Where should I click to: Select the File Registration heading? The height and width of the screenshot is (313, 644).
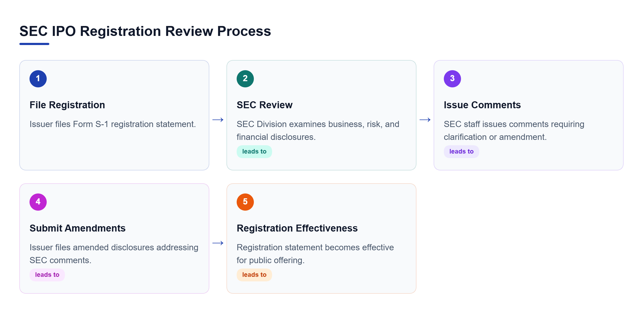click(x=67, y=105)
